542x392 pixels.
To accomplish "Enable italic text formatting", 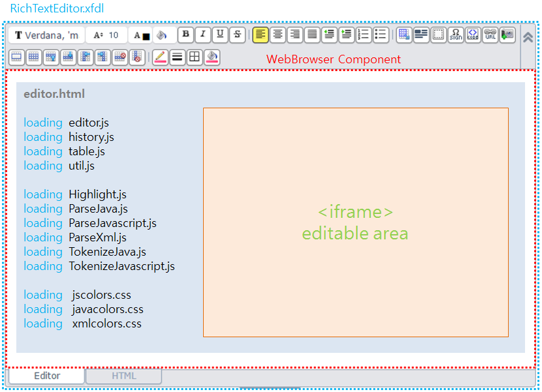I will [x=202, y=35].
